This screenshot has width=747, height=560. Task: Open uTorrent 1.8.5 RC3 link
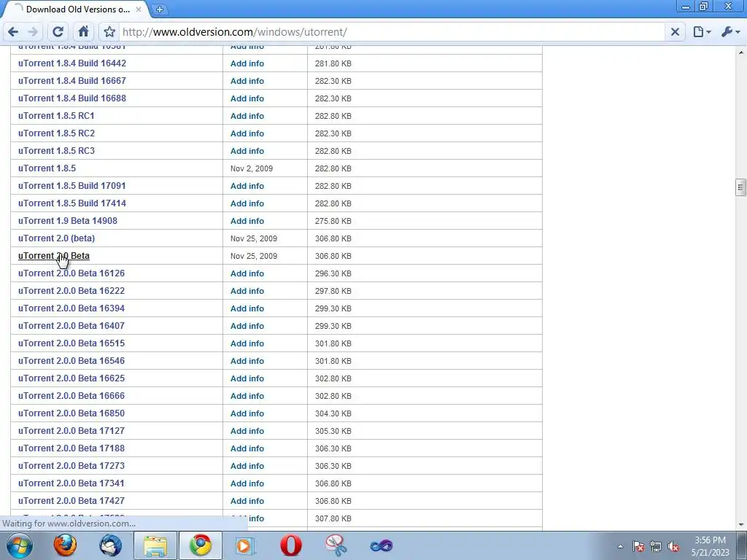[56, 151]
